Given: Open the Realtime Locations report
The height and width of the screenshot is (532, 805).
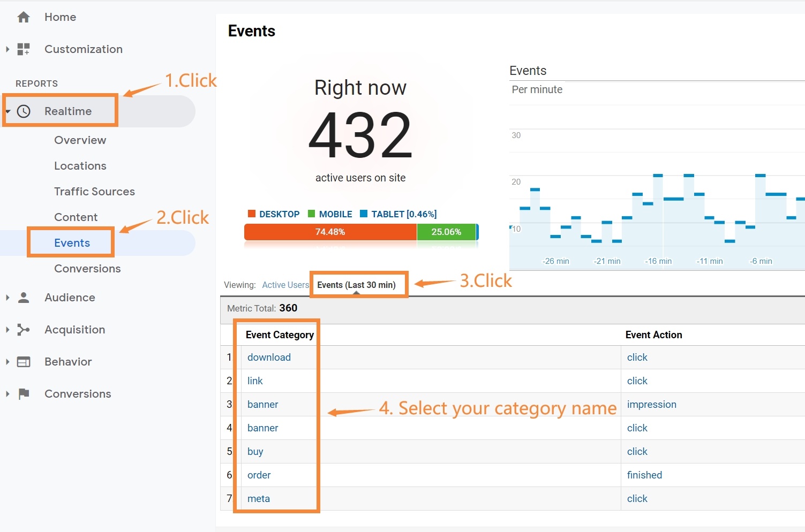Looking at the screenshot, I should (x=80, y=166).
